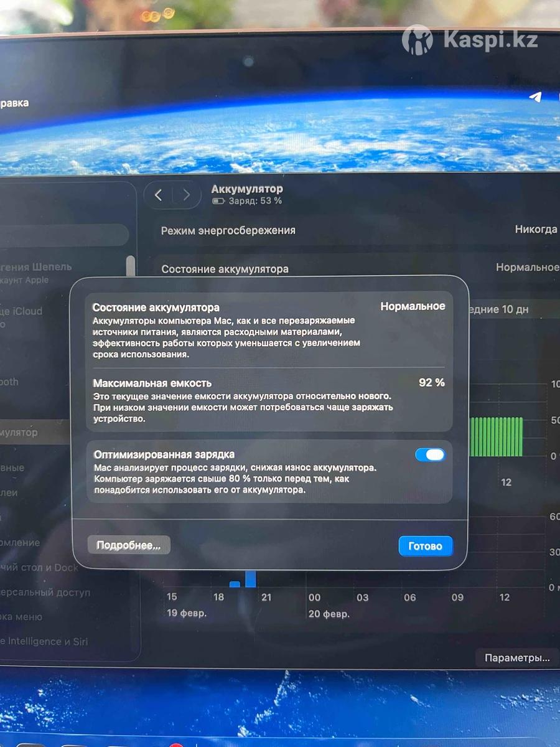Toggle the Оптимизированная зарядка switch

[x=430, y=455]
